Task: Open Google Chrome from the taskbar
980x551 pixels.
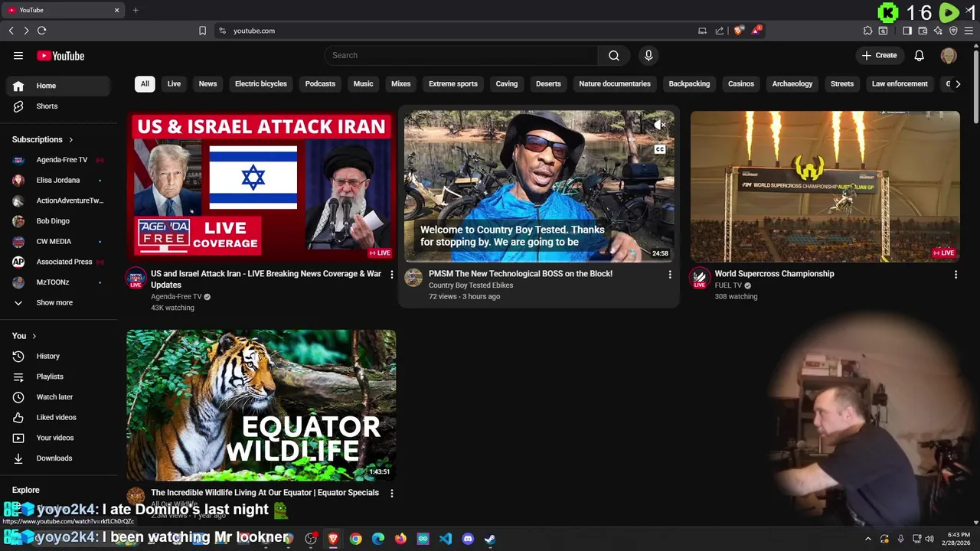Action: (356, 539)
